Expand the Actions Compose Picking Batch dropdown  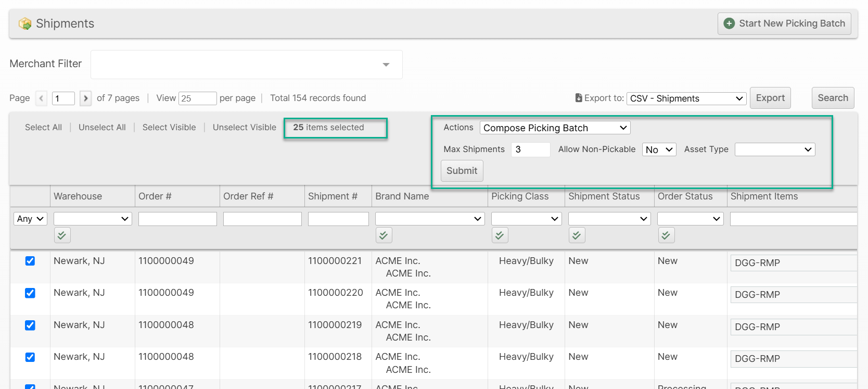click(x=555, y=128)
